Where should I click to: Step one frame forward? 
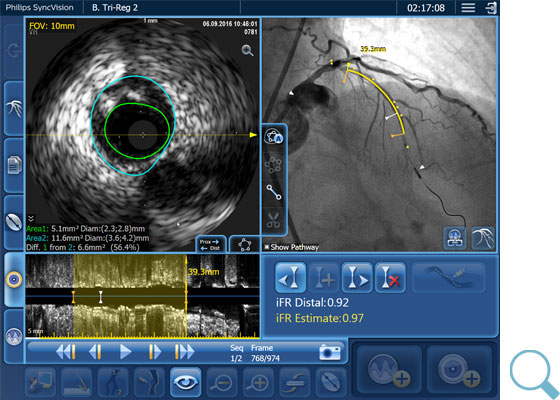point(154,352)
